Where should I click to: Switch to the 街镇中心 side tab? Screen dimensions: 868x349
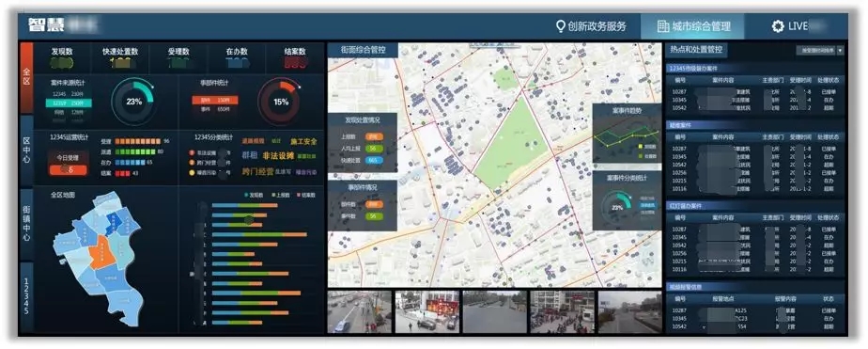pos(26,223)
